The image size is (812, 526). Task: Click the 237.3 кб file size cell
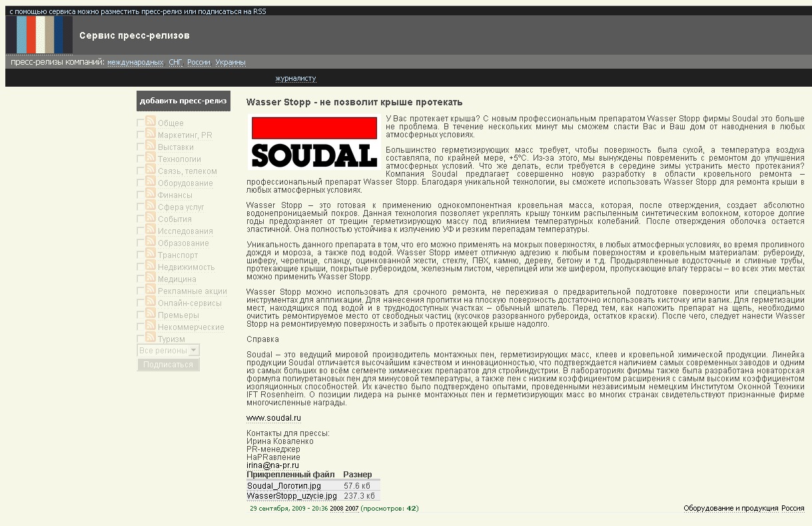pos(360,496)
